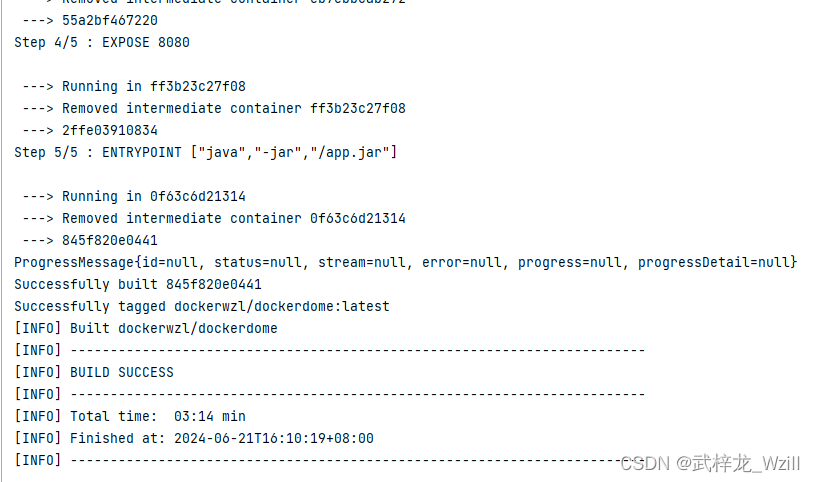Click the arrow line showing 845f820e0441
This screenshot has width=815, height=482.
[x=90, y=240]
